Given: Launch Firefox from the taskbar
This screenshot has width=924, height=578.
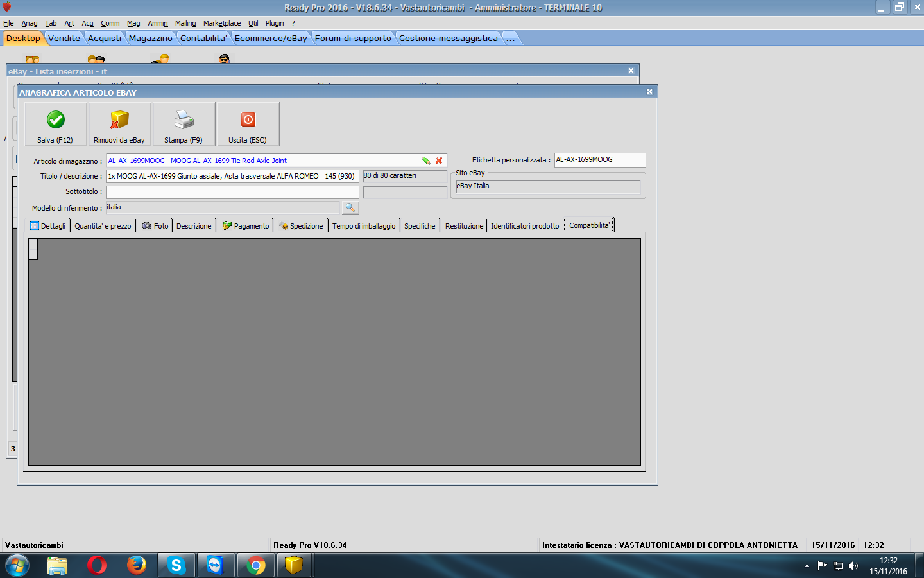Looking at the screenshot, I should (137, 566).
